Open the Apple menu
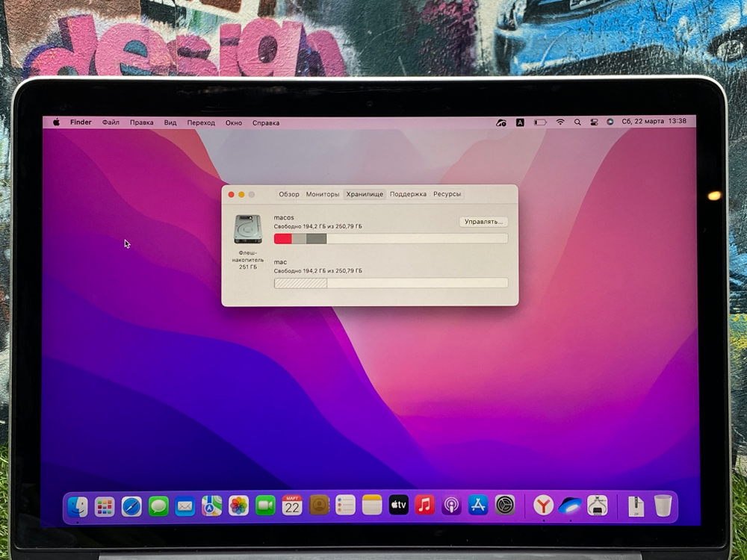Image resolution: width=747 pixels, height=560 pixels. click(57, 122)
